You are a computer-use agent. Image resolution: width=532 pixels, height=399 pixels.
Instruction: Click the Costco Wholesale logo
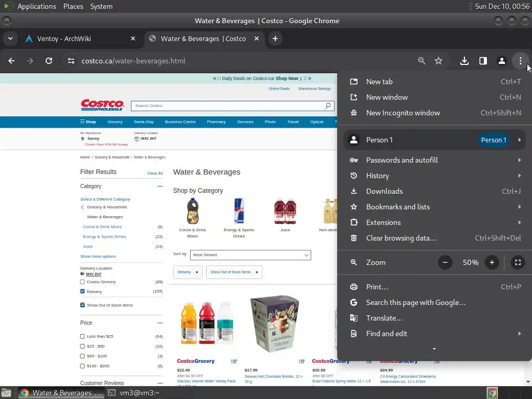pos(102,105)
